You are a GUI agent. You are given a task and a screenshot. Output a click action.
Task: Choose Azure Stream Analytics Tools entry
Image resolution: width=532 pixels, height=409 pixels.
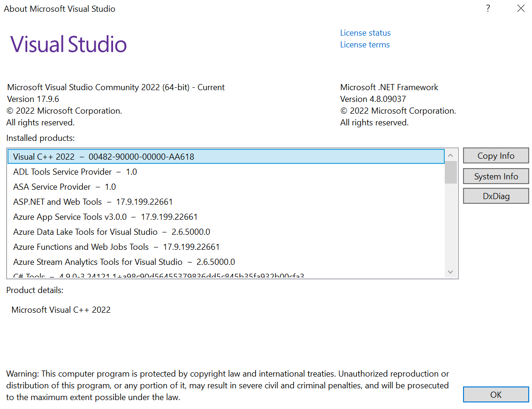[x=124, y=262]
